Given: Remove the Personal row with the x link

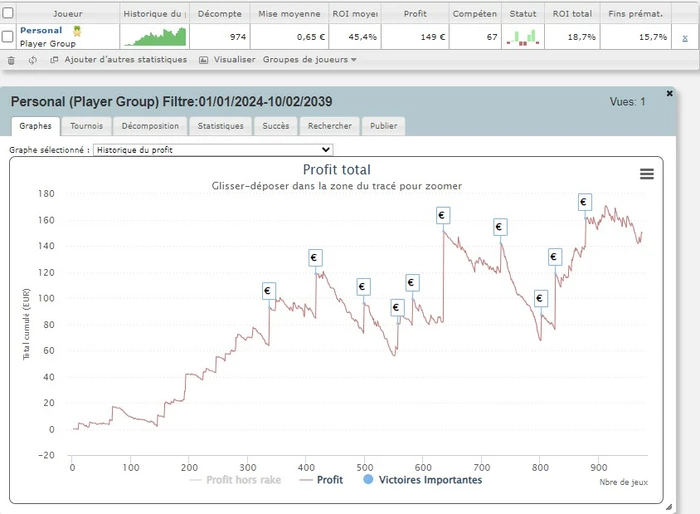Looking at the screenshot, I should pos(685,38).
